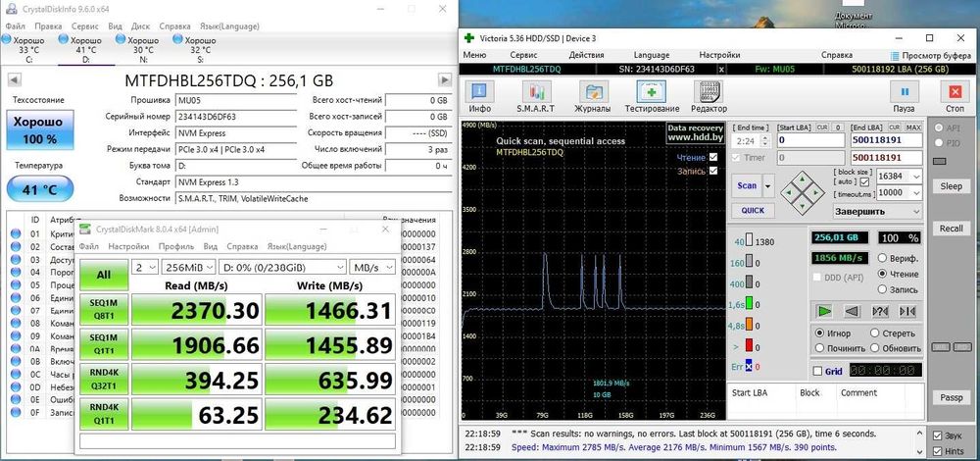Click the Recall button in Victoria
Image resolution: width=980 pixels, height=461 pixels.
click(951, 229)
